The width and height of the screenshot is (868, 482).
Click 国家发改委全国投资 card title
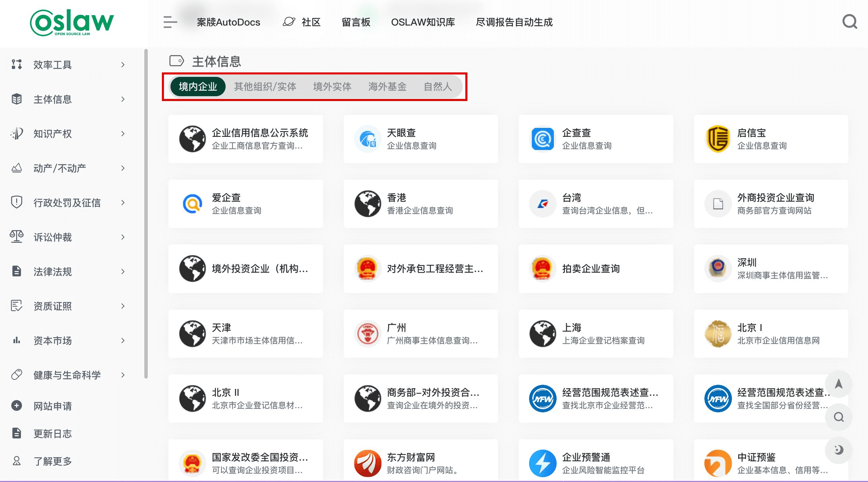coord(260,457)
